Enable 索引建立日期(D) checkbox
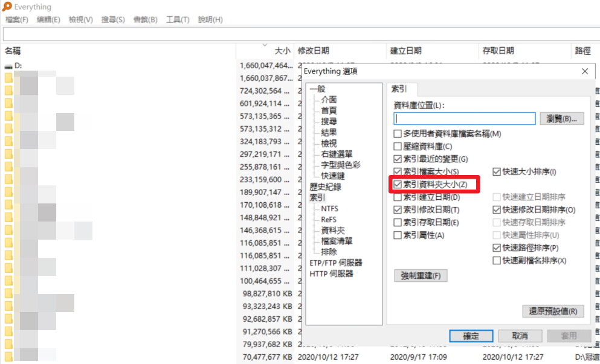The image size is (600, 364). pyautogui.click(x=398, y=197)
